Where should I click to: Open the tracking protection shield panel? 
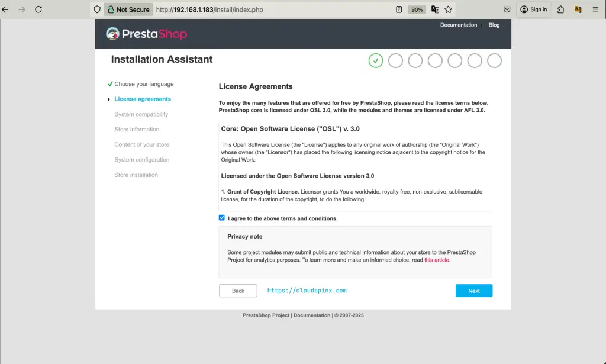point(96,9)
